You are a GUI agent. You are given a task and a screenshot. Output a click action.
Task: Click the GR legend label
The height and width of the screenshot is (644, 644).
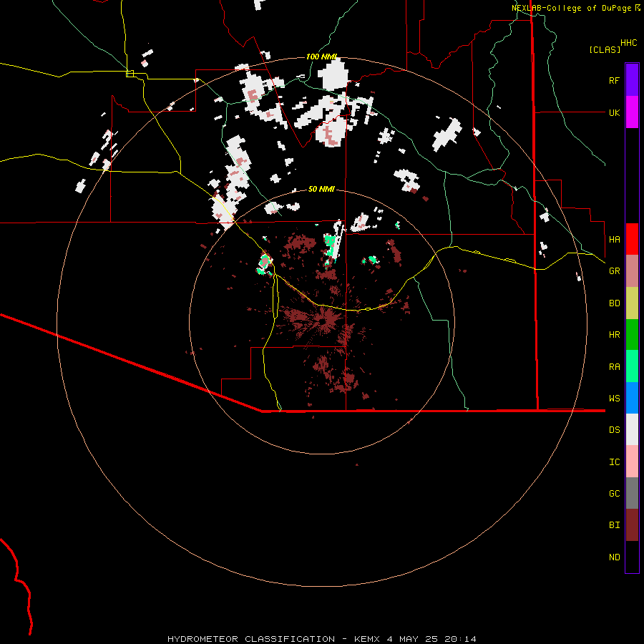pyautogui.click(x=614, y=271)
